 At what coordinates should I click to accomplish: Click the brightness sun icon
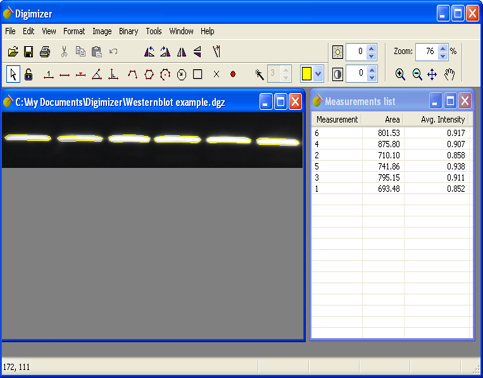coord(338,52)
